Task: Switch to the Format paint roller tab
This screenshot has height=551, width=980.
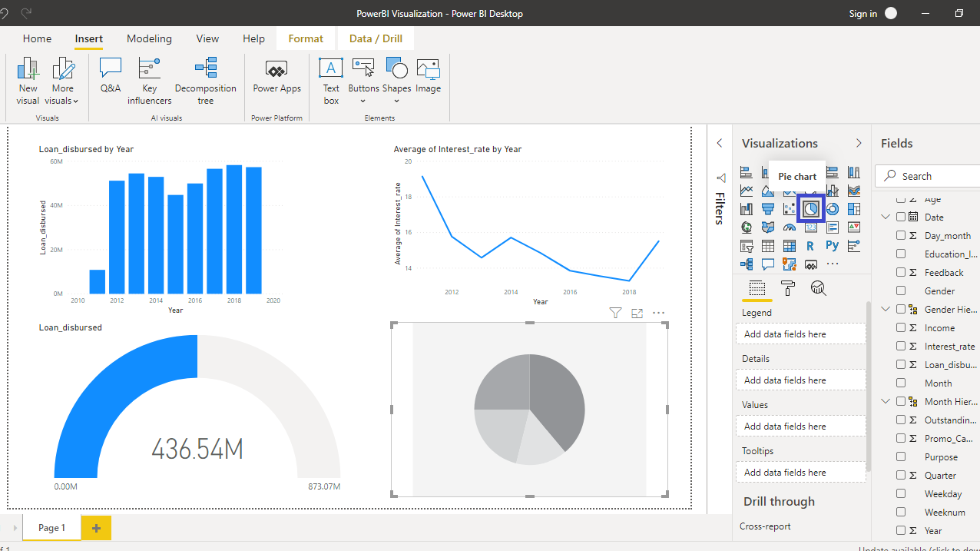Action: pos(788,288)
